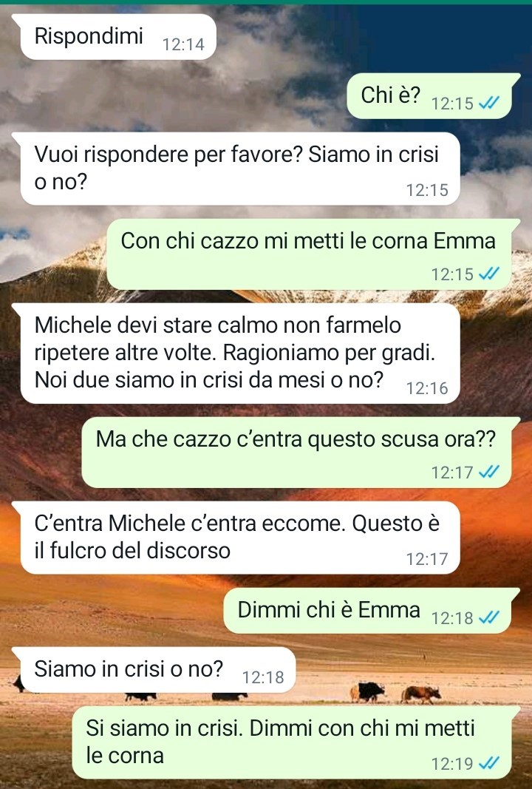The width and height of the screenshot is (532, 789).
Task: Tap blue ticks on "Dimmi chi è Emma"
Action: 488,617
